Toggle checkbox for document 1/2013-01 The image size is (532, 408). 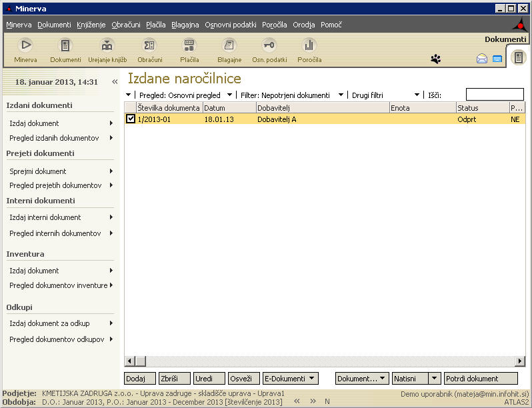(130, 119)
